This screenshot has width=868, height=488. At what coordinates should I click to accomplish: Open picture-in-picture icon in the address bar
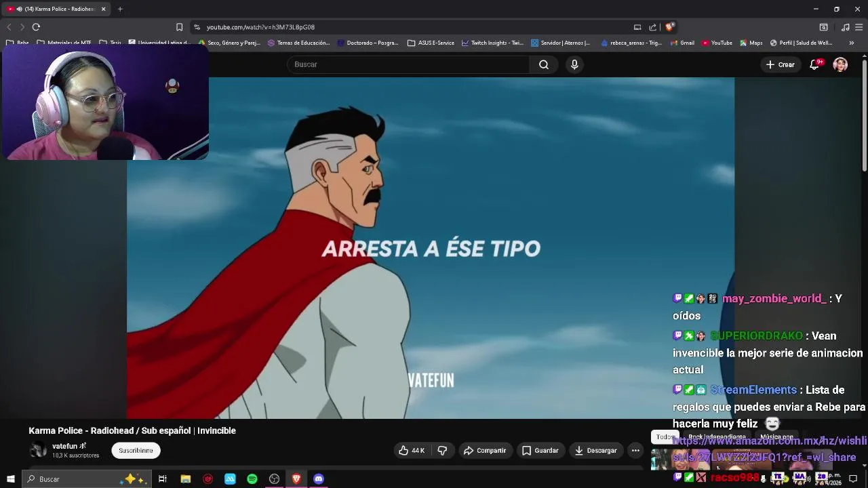pyautogui.click(x=637, y=27)
